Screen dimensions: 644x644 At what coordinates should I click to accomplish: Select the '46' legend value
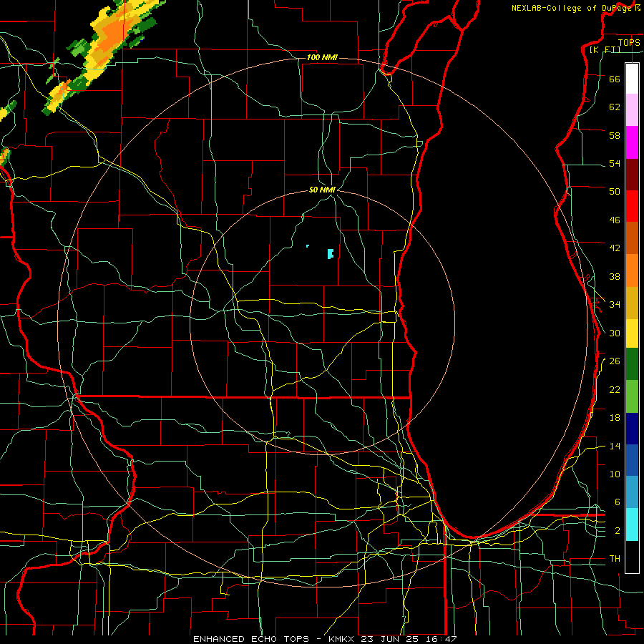[615, 220]
